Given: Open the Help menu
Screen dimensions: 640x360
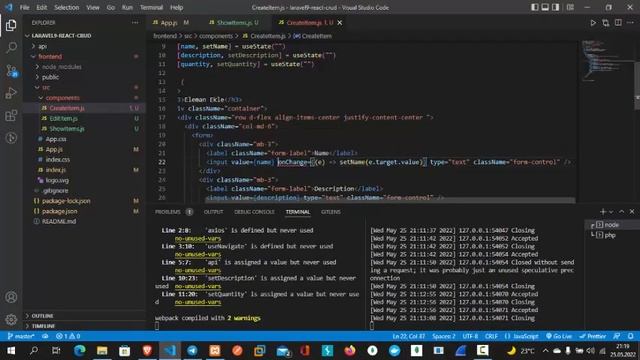Looking at the screenshot, I should 176,7.
